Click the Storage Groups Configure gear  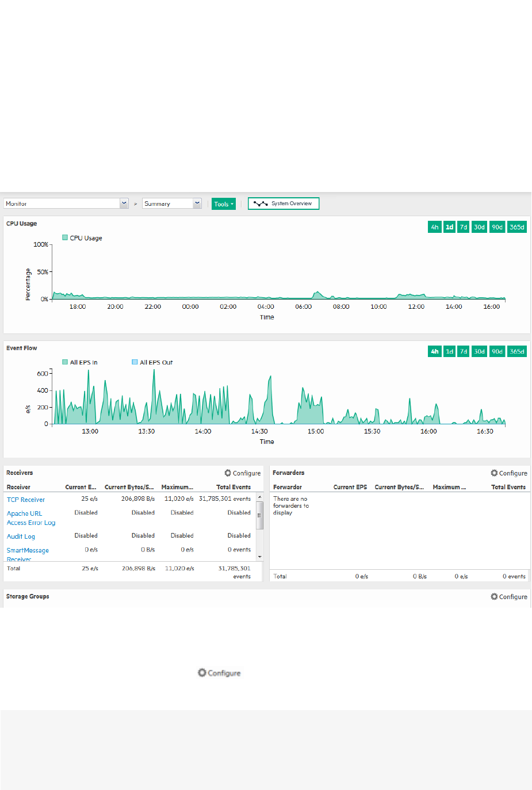[x=494, y=597]
